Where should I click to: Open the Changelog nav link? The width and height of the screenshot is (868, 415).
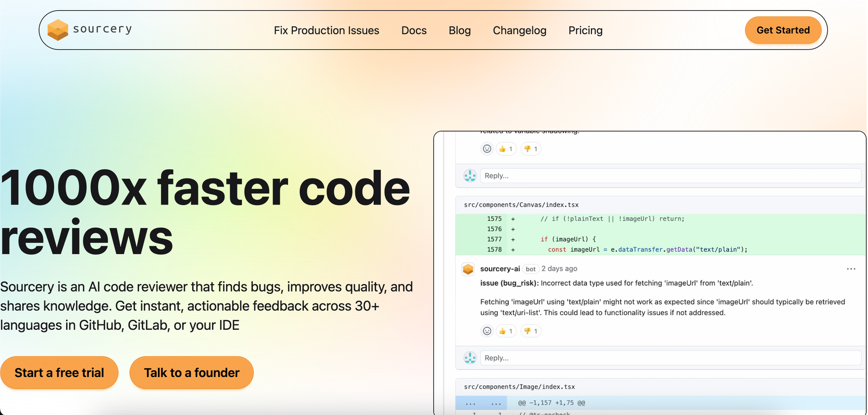point(520,30)
